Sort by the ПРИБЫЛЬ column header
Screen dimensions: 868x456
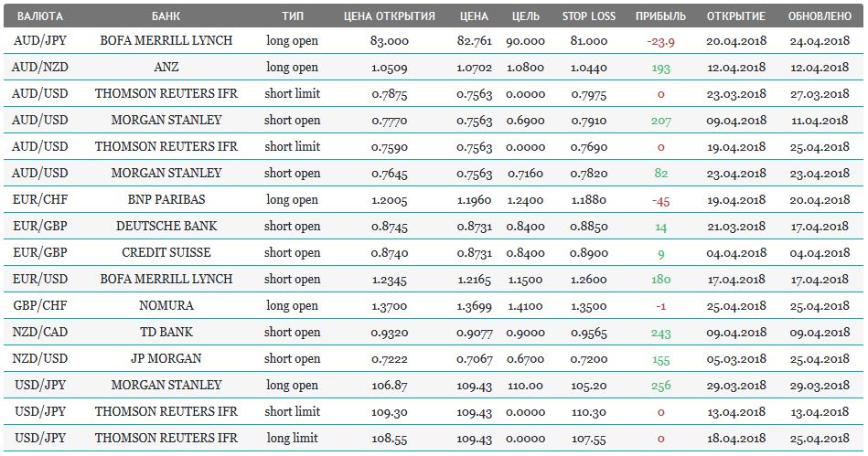coord(660,16)
